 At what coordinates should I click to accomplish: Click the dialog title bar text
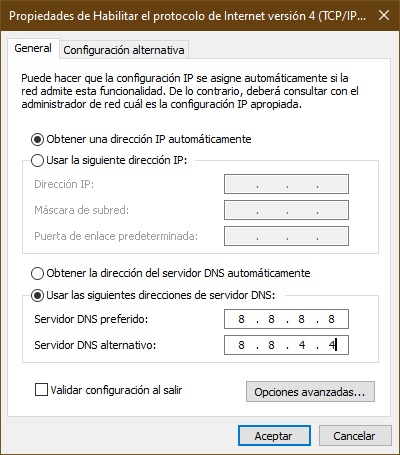point(187,16)
